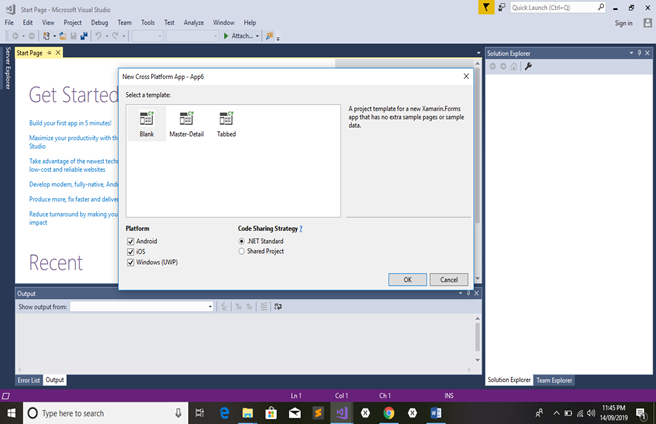Viewport: 656px width, 424px height.
Task: Click the Save All toolbar icon
Action: click(84, 36)
